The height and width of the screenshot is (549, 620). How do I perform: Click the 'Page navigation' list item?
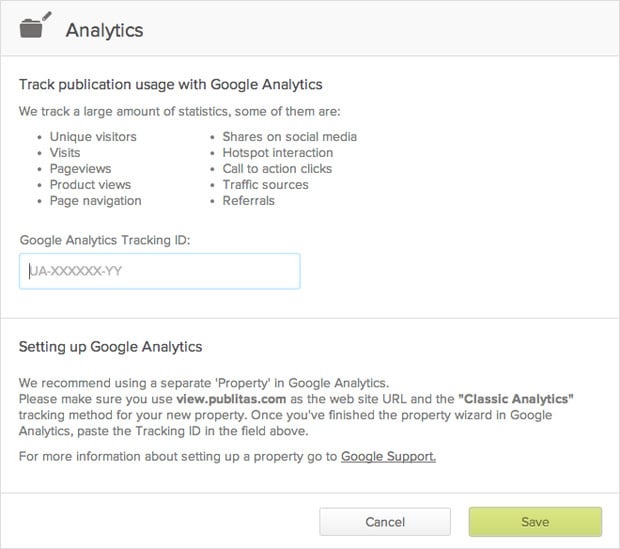click(x=95, y=200)
